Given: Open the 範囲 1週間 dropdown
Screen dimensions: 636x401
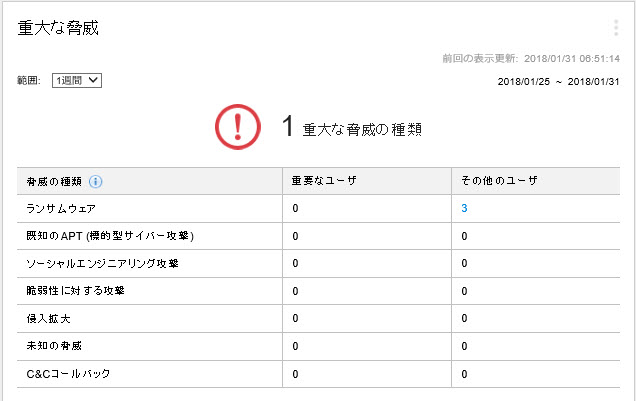Looking at the screenshot, I should 78,80.
